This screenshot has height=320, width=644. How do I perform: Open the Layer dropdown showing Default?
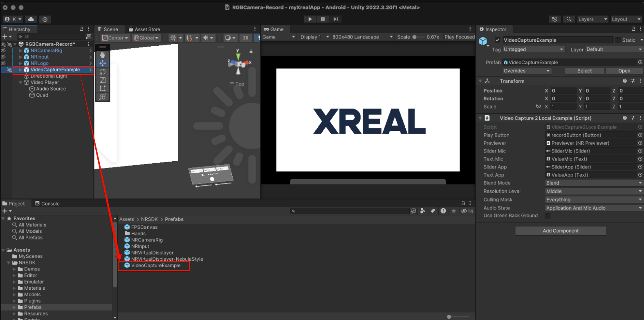(x=614, y=50)
